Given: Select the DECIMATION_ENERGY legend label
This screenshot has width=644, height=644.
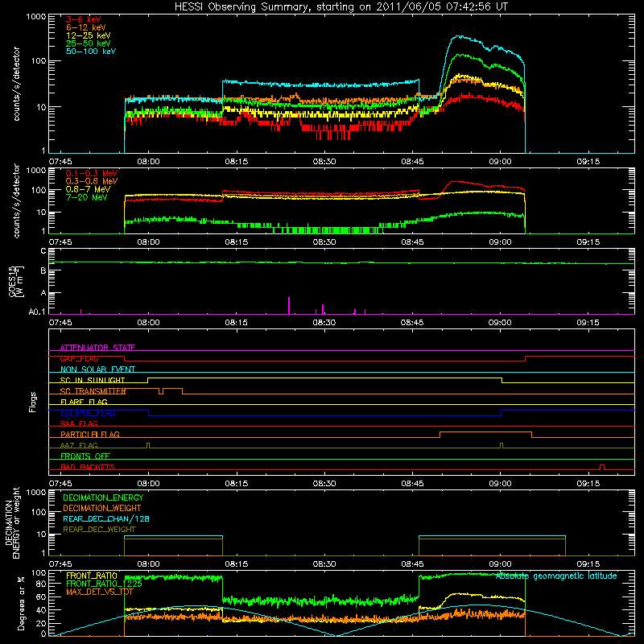Looking at the screenshot, I should 103,497.
